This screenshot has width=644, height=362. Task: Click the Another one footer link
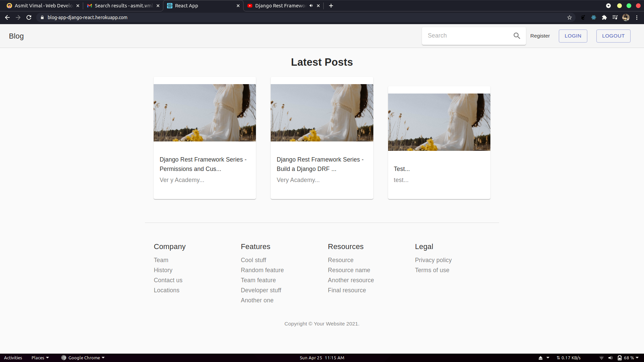[257, 300]
